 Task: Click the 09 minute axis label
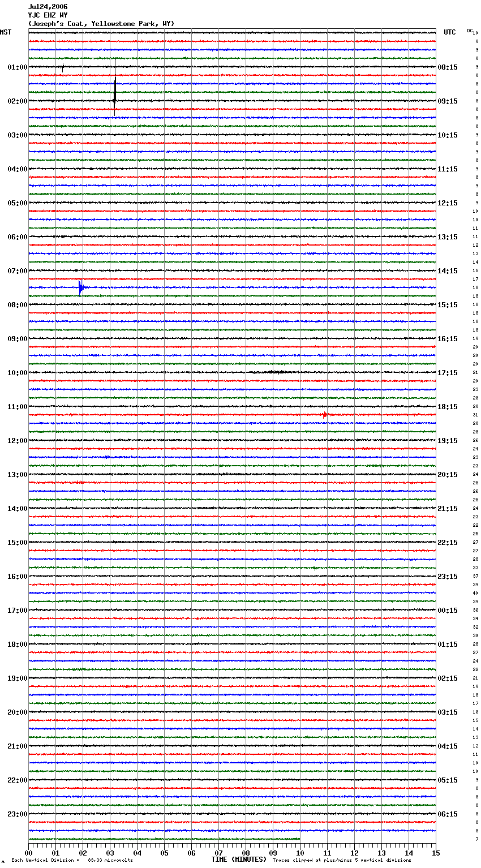point(273,853)
